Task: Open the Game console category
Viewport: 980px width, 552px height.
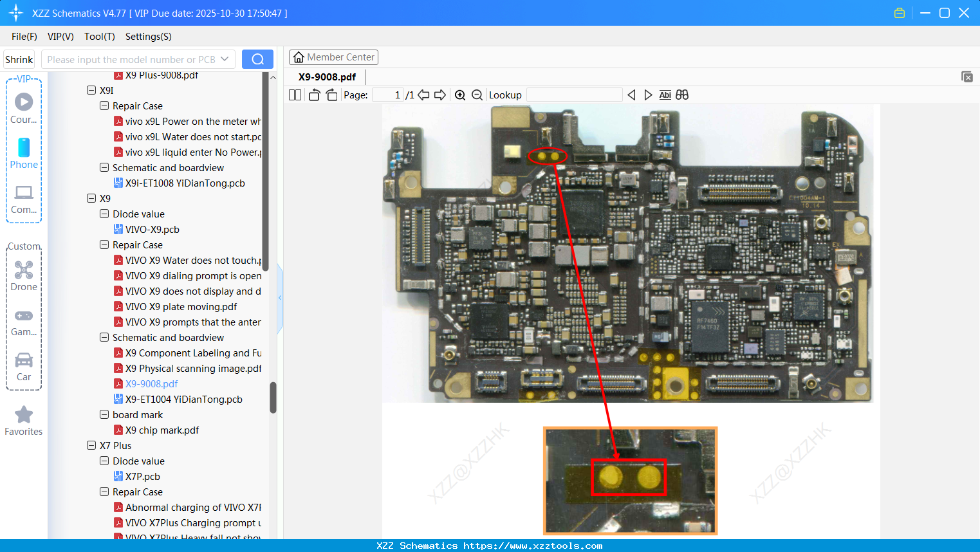Action: (24, 322)
